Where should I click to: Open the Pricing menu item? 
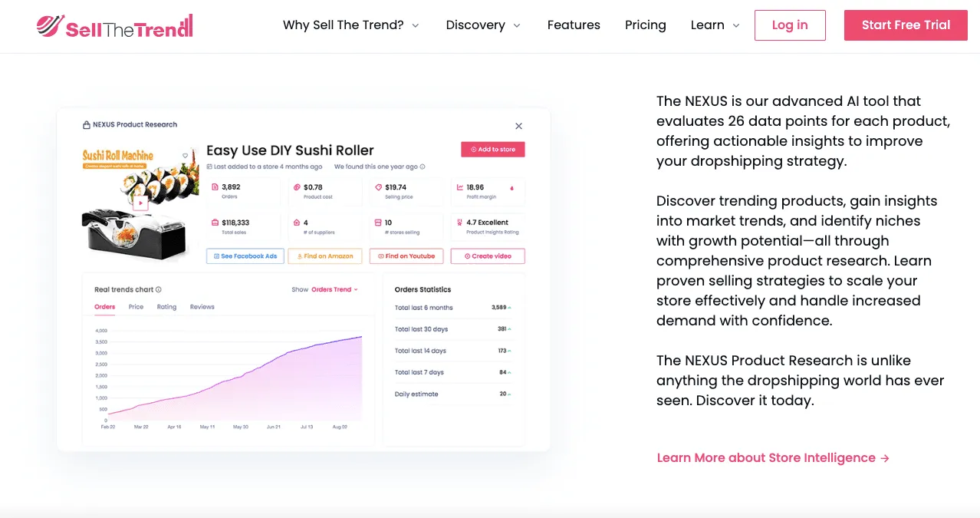(x=645, y=25)
